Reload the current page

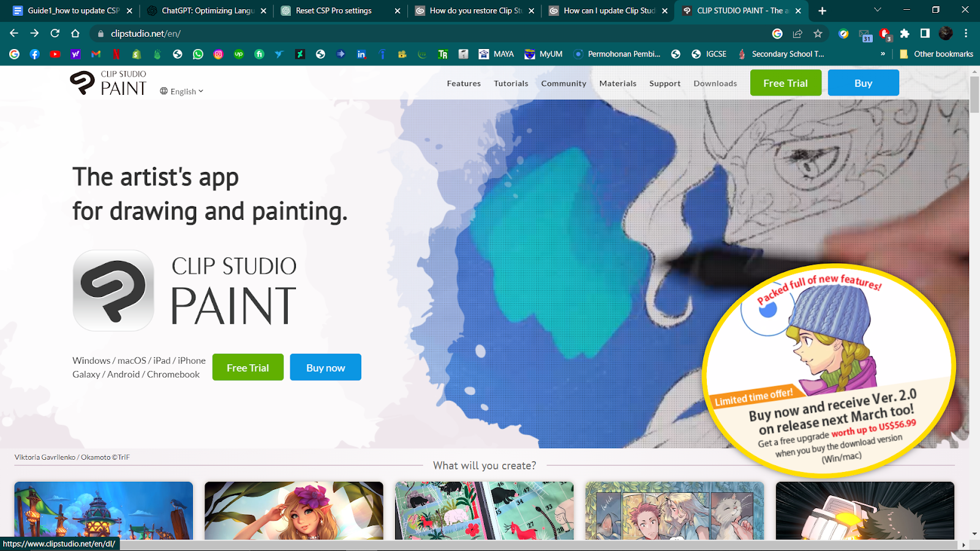[x=55, y=33]
